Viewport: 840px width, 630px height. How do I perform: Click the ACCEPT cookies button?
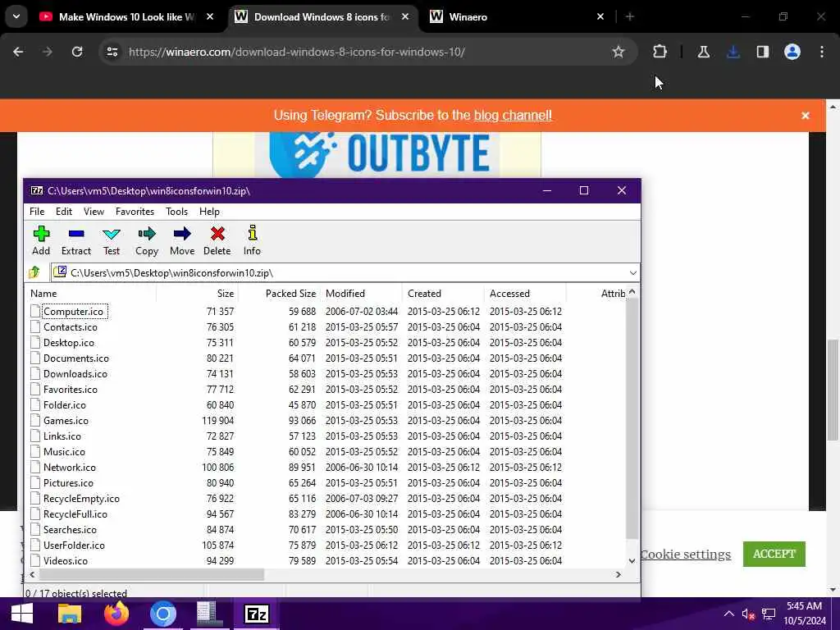(774, 554)
